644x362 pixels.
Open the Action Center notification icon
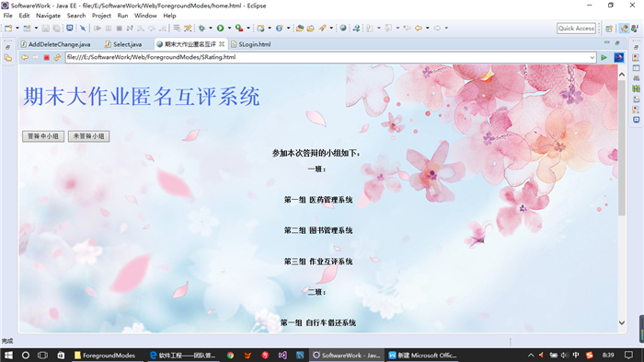coord(628,355)
